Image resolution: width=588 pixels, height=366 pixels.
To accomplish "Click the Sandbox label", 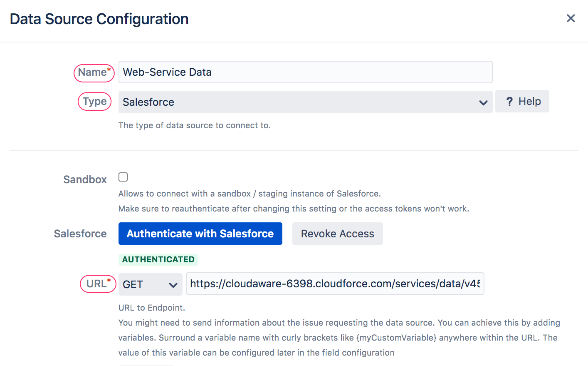I will pyautogui.click(x=85, y=179).
